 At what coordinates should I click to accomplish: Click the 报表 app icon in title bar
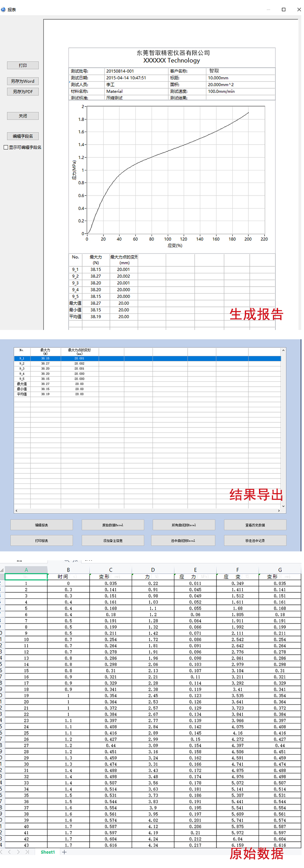[3, 9]
